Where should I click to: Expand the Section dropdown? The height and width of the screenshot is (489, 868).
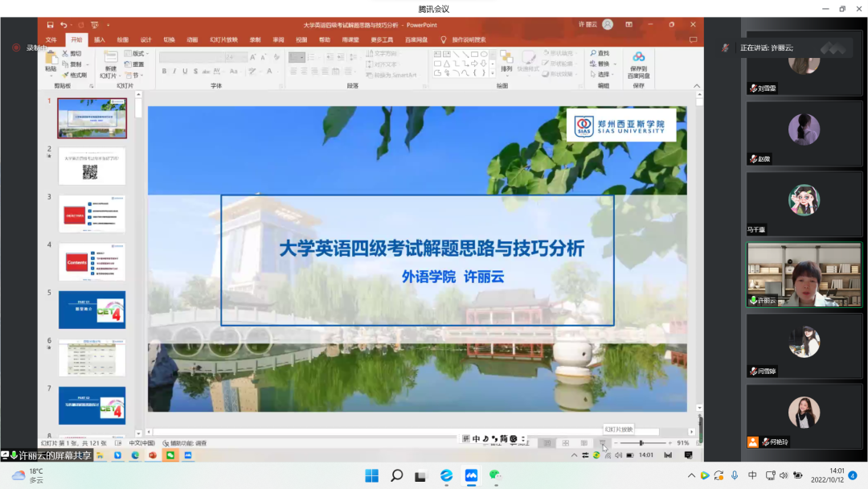[x=136, y=76]
